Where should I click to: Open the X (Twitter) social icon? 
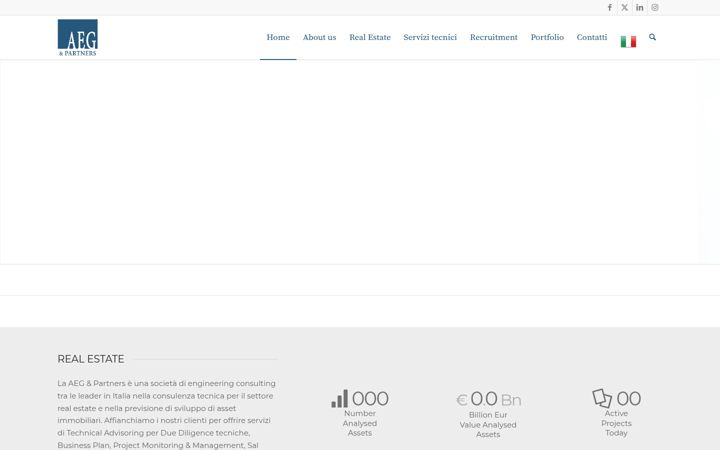pos(624,7)
